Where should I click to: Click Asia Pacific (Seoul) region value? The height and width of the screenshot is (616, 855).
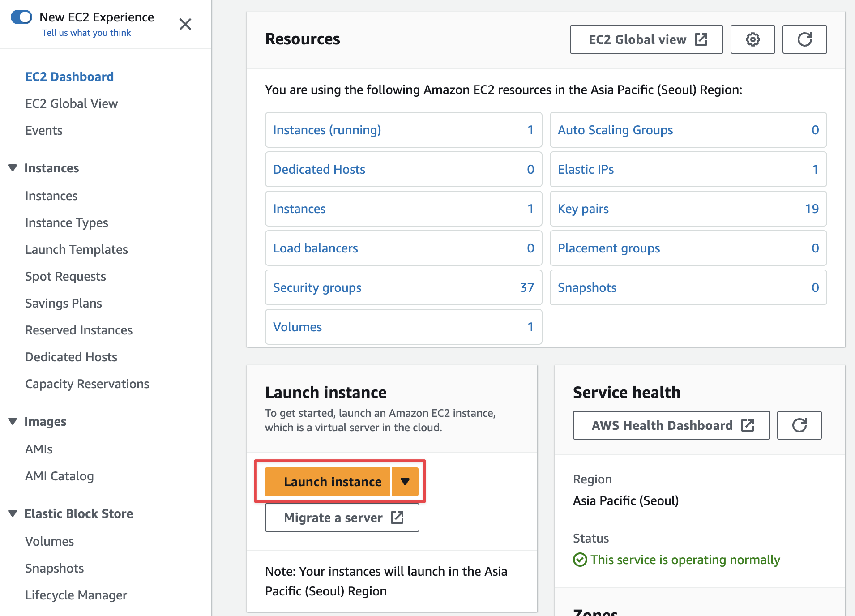click(x=626, y=500)
